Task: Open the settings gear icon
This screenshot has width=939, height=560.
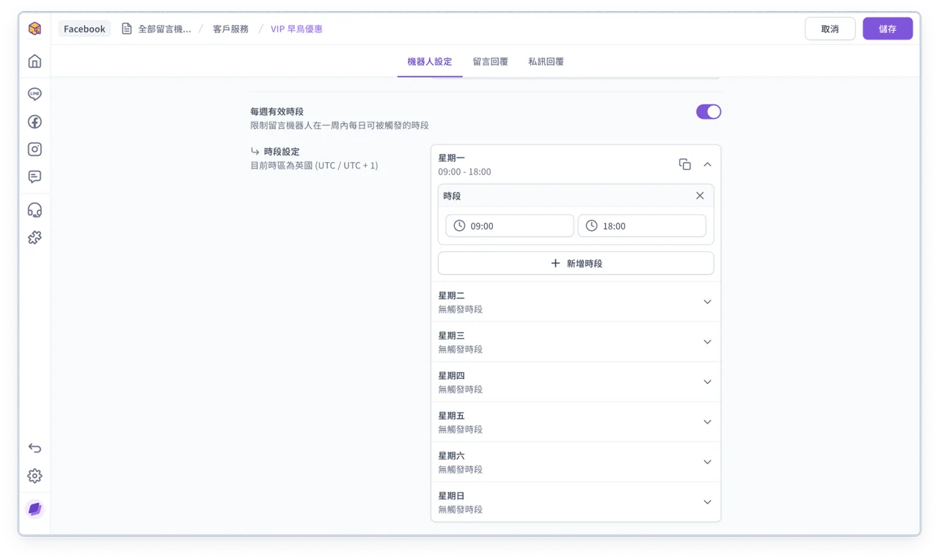Action: point(34,476)
